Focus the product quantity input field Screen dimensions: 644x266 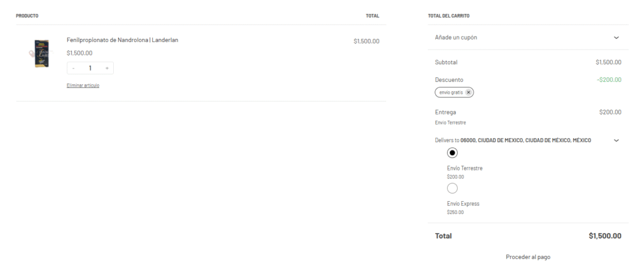point(90,68)
